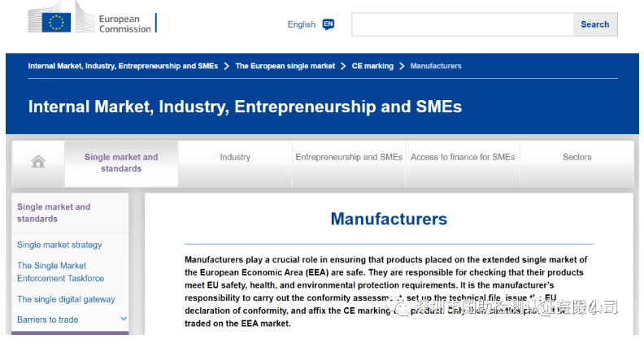The image size is (644, 352).
Task: Open The European single market breadcrumb
Action: (x=285, y=66)
